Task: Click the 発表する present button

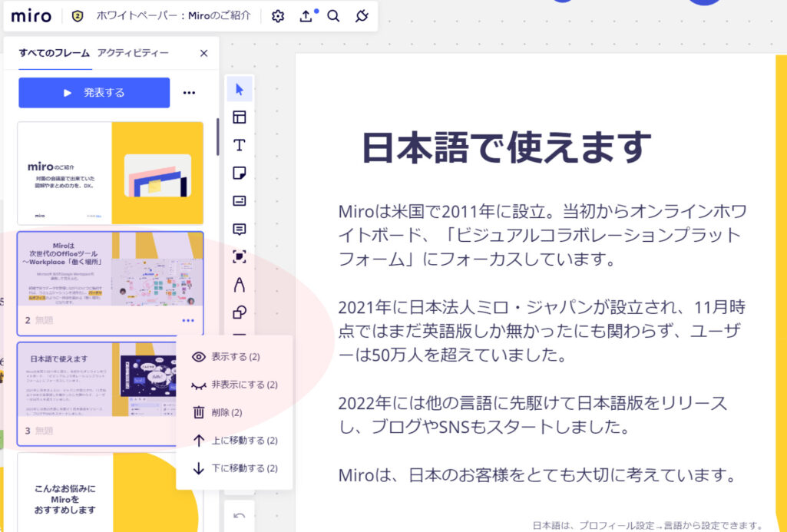Action: 94,93
